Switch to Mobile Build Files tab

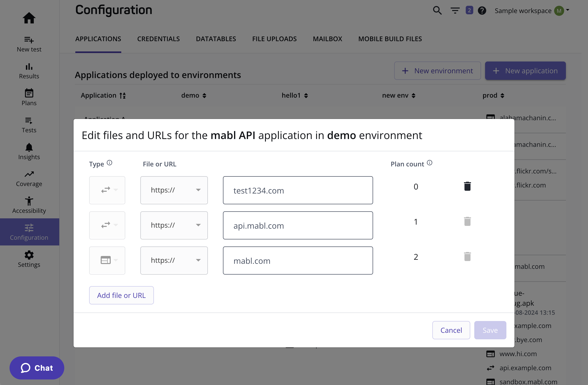(x=390, y=39)
